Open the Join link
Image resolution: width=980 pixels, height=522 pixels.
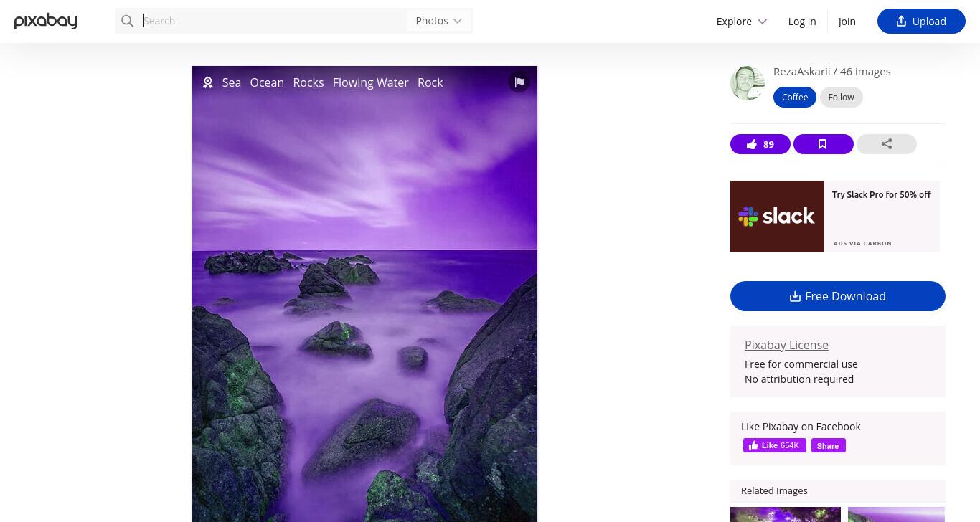tap(847, 21)
